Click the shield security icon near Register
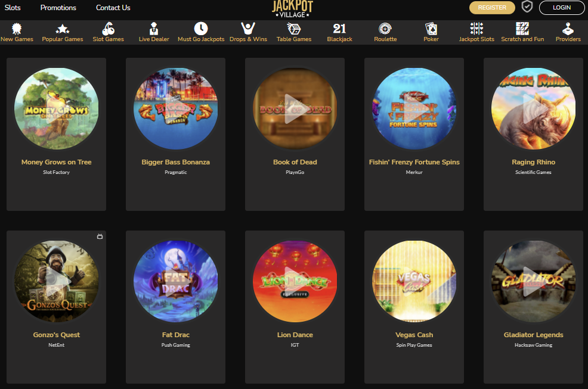The width and height of the screenshot is (588, 389). pos(527,7)
